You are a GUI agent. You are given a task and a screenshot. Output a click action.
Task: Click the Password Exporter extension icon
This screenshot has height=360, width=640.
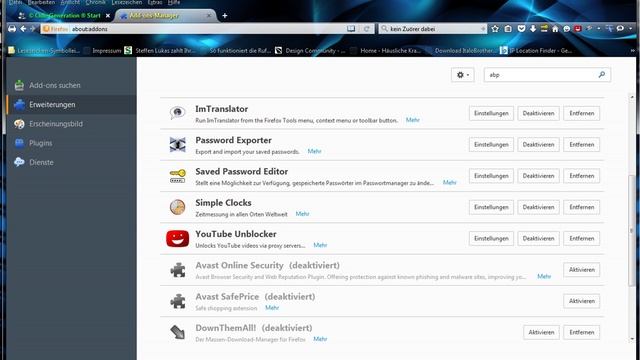(178, 144)
